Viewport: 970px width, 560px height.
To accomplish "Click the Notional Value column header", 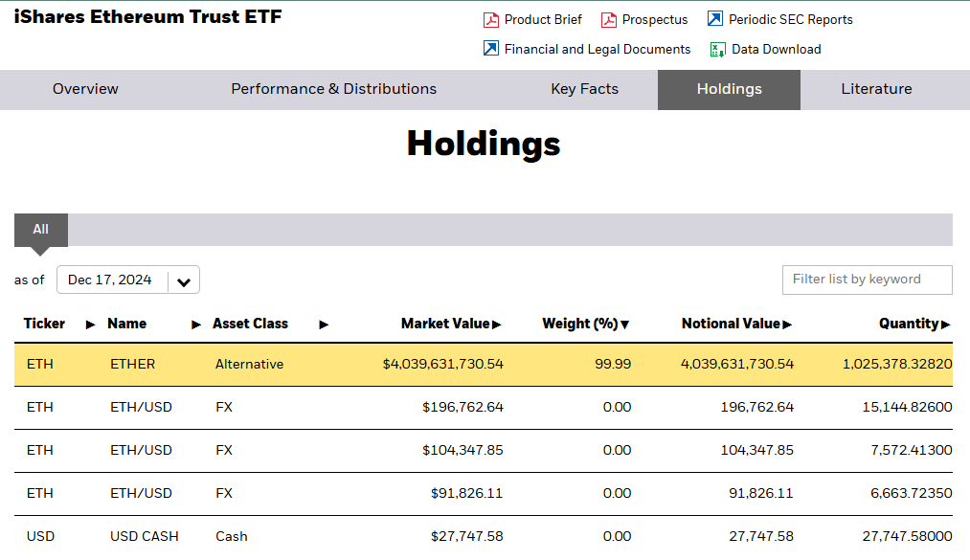I will coord(731,324).
